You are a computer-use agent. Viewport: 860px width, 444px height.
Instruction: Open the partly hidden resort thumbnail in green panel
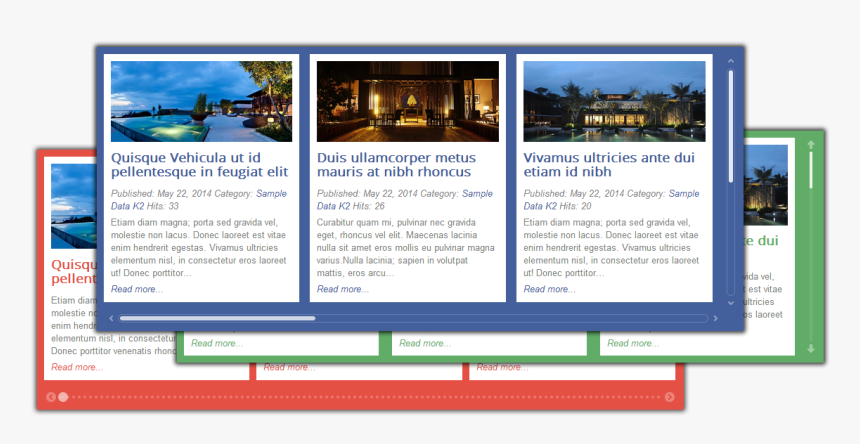pyautogui.click(x=766, y=185)
